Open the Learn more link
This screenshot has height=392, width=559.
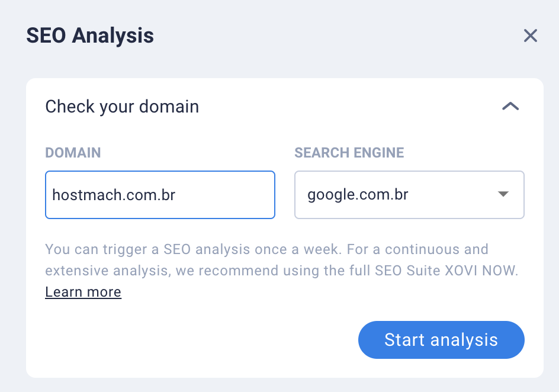(x=83, y=292)
